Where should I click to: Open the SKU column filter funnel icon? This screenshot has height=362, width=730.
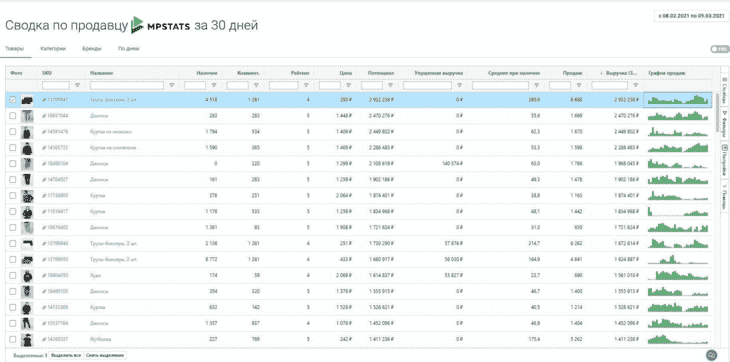tap(77, 86)
